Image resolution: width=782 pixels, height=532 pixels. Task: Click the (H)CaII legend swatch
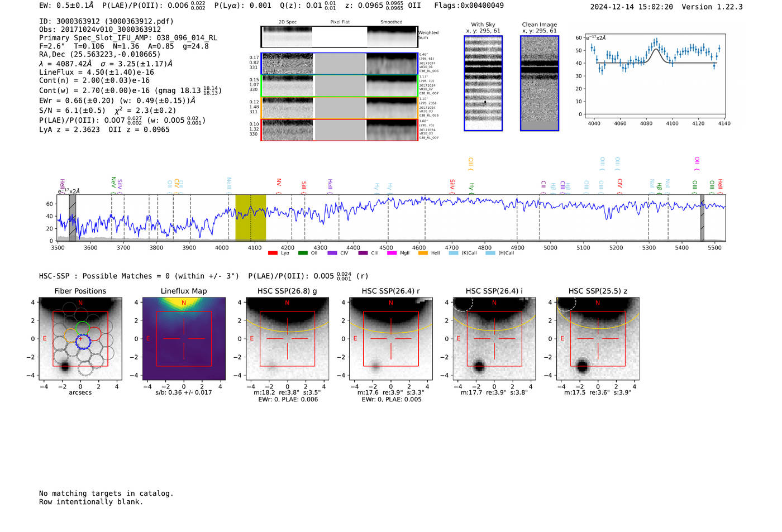[x=490, y=253]
